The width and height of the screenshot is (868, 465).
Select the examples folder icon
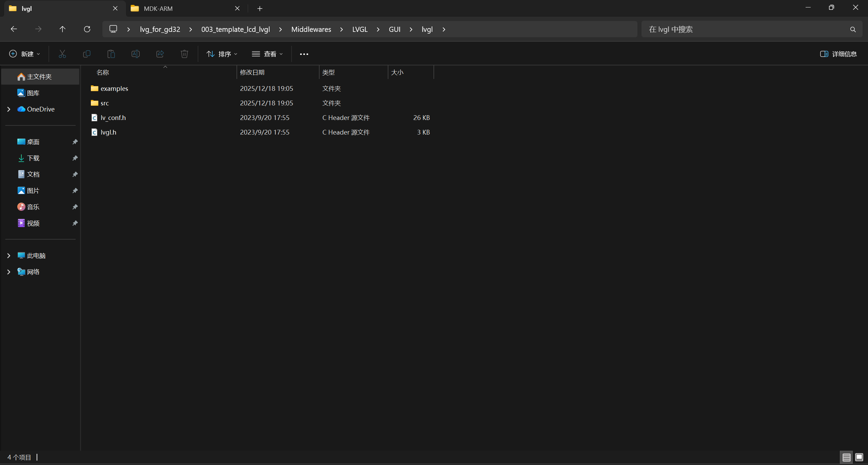[95, 88]
